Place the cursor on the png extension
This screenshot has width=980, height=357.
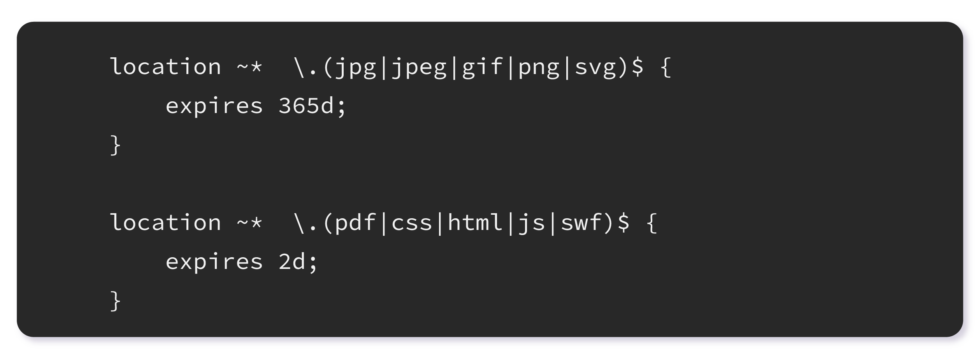[x=539, y=67]
